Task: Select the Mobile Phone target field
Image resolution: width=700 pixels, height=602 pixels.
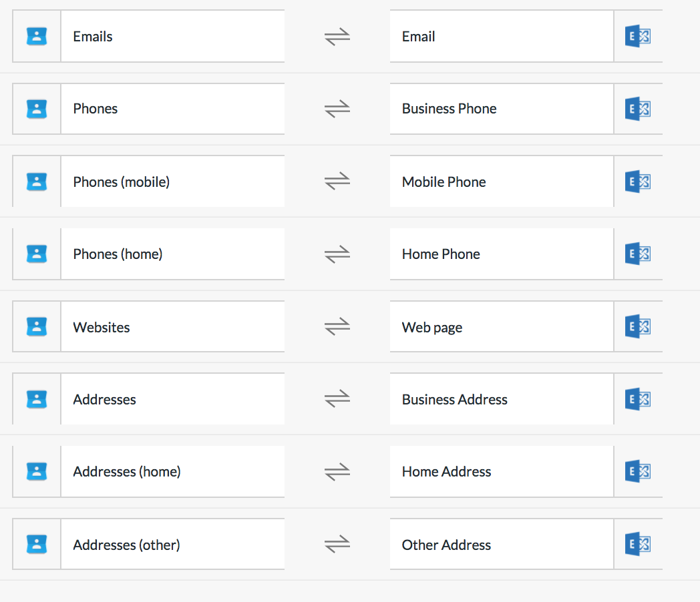Action: click(x=502, y=182)
